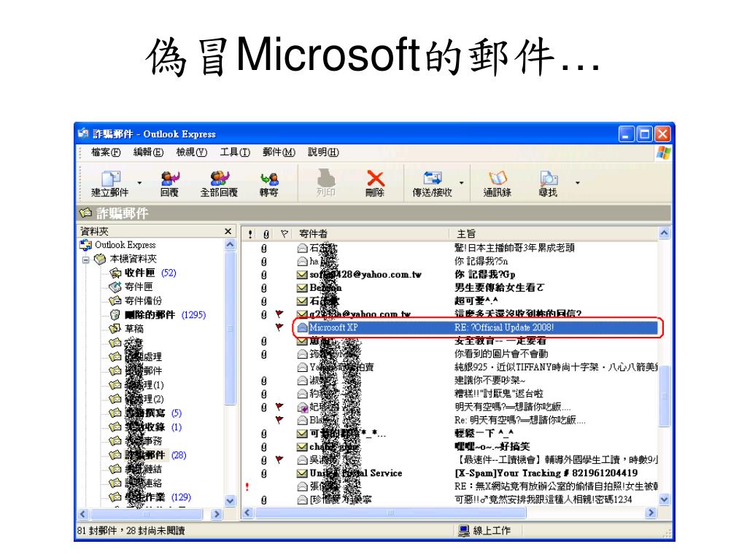The width and height of the screenshot is (747, 560).
Task: Click the 轉寄 (Forward) toolbar icon
Action: point(269,179)
